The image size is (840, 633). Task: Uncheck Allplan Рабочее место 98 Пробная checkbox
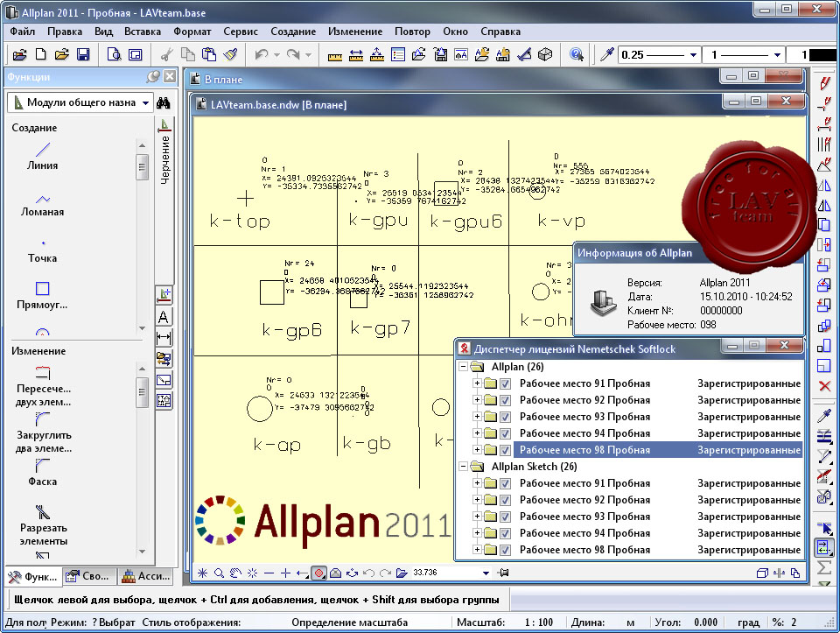coord(505,450)
